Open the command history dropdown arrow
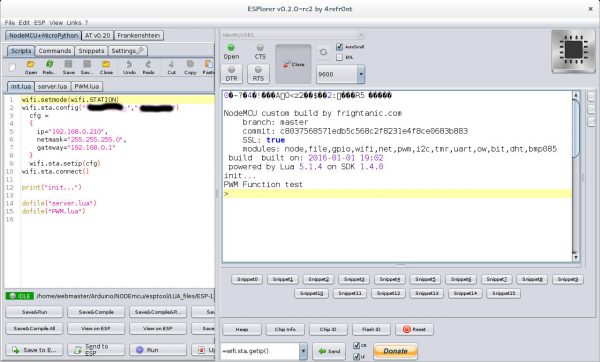 [303, 351]
